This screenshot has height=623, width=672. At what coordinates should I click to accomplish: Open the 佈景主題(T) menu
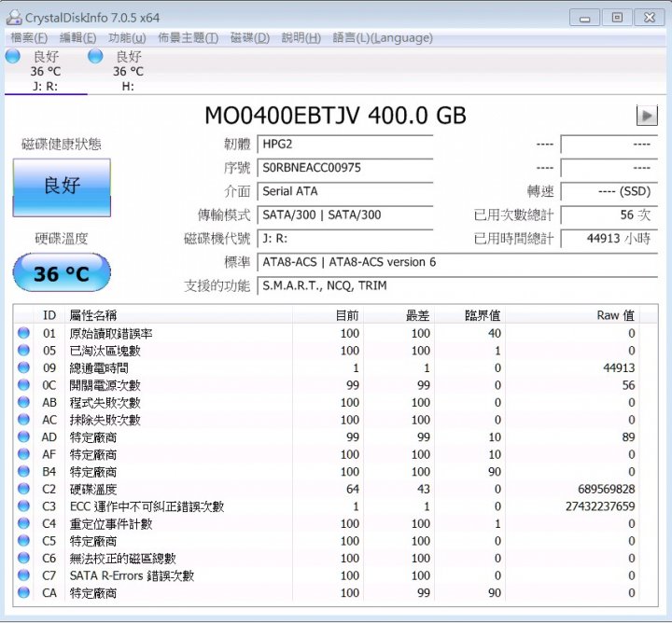pyautogui.click(x=189, y=37)
